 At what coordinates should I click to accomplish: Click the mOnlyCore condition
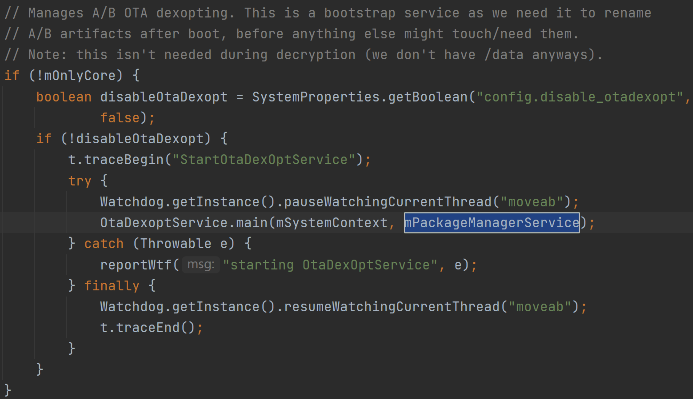coord(80,76)
